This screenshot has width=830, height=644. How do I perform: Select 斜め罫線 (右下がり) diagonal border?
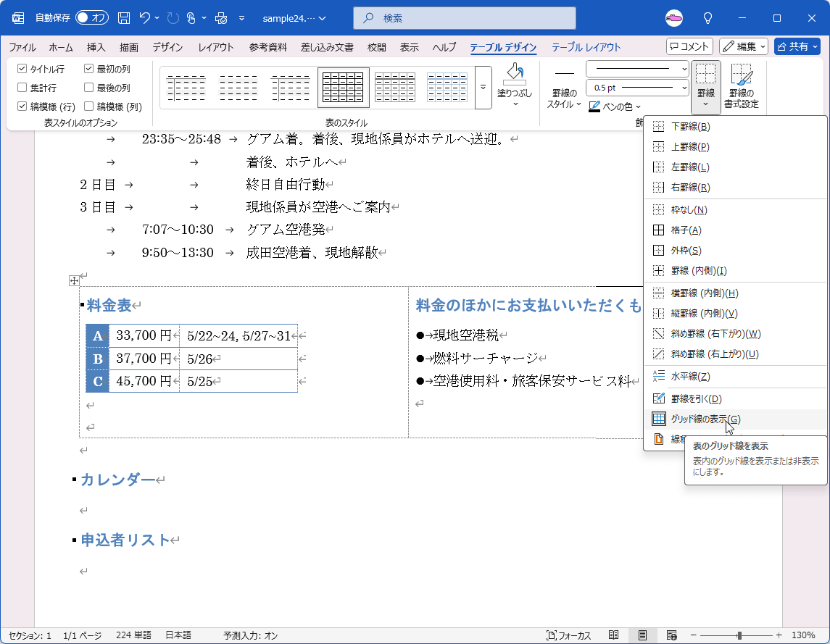715,334
